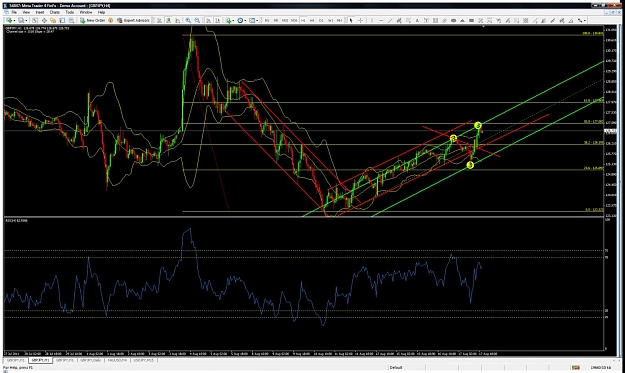Show the Navigator panel icon
The height and width of the screenshot is (373, 625).
click(53, 20)
